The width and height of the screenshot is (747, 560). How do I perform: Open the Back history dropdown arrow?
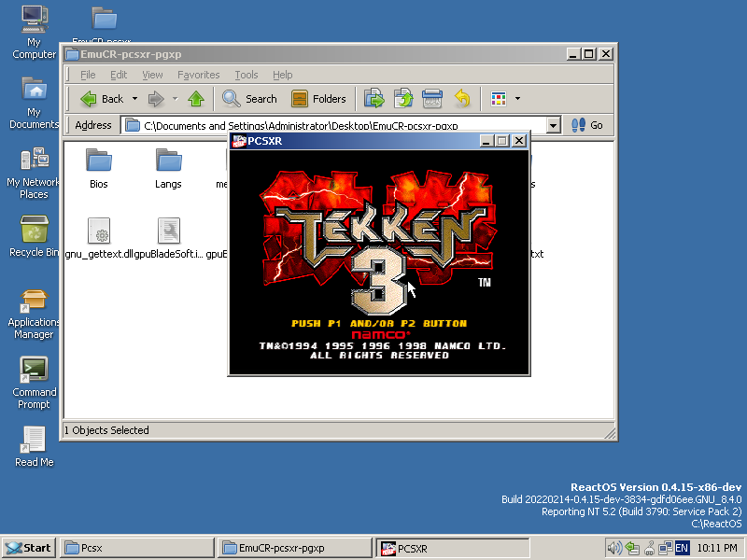coord(134,99)
